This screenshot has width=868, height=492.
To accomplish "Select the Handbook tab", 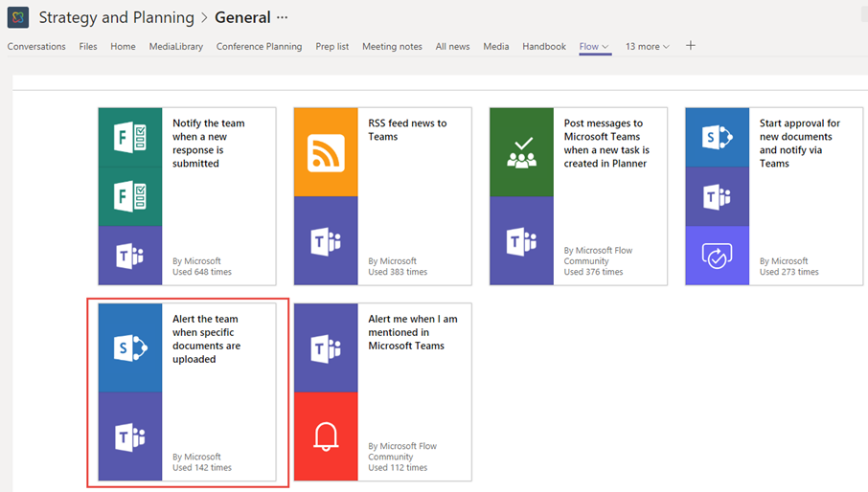I will pos(544,47).
